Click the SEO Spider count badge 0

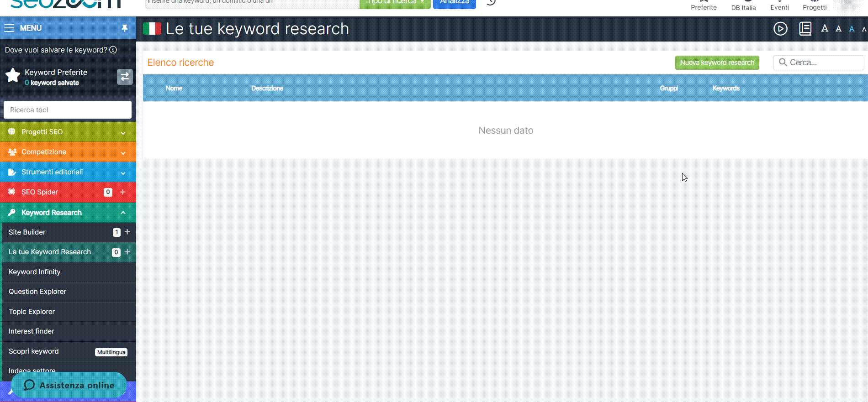click(x=108, y=192)
